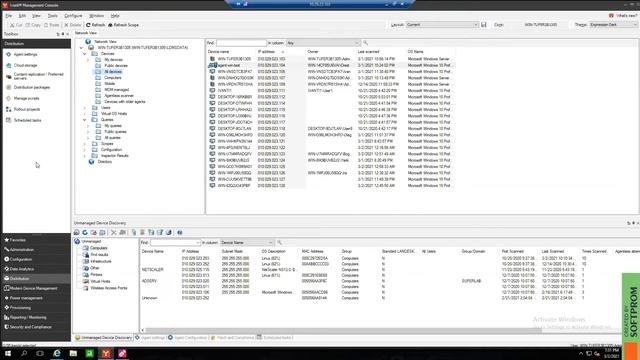This screenshot has height=360, width=640.
Task: Open the Favorites section
Action: [x=36, y=240]
